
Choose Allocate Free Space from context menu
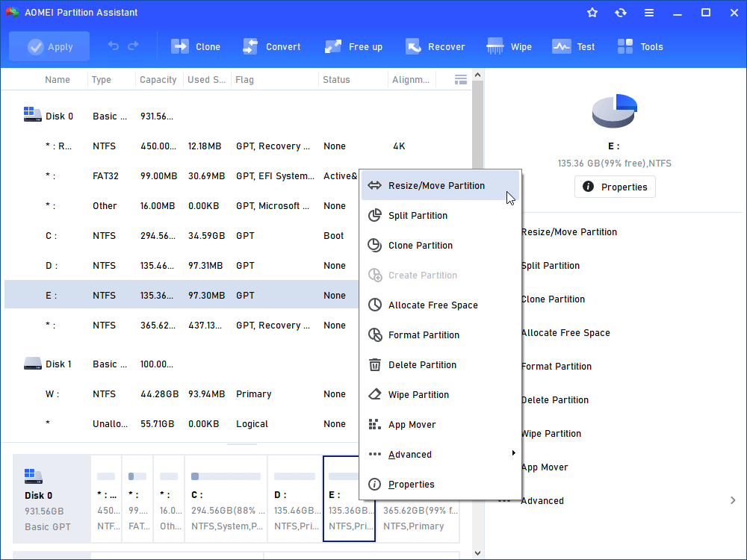coord(440,305)
